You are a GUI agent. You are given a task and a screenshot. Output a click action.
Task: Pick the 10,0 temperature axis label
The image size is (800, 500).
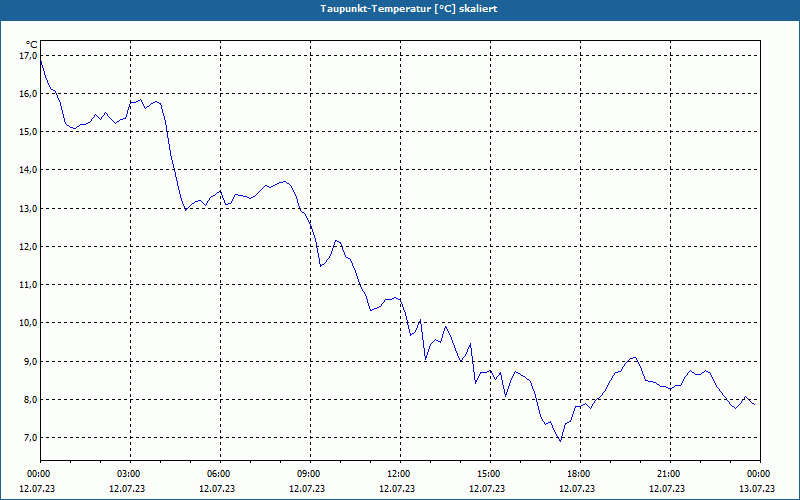28,323
